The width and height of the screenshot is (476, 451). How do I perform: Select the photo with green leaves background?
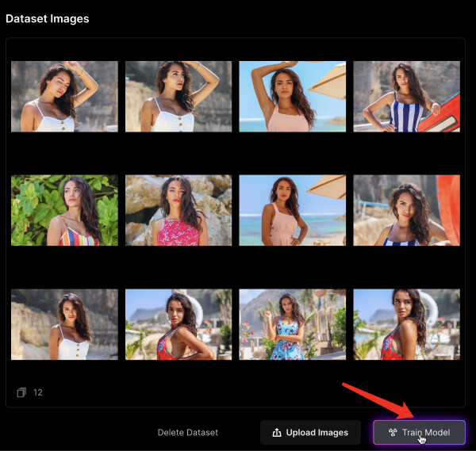tap(64, 210)
